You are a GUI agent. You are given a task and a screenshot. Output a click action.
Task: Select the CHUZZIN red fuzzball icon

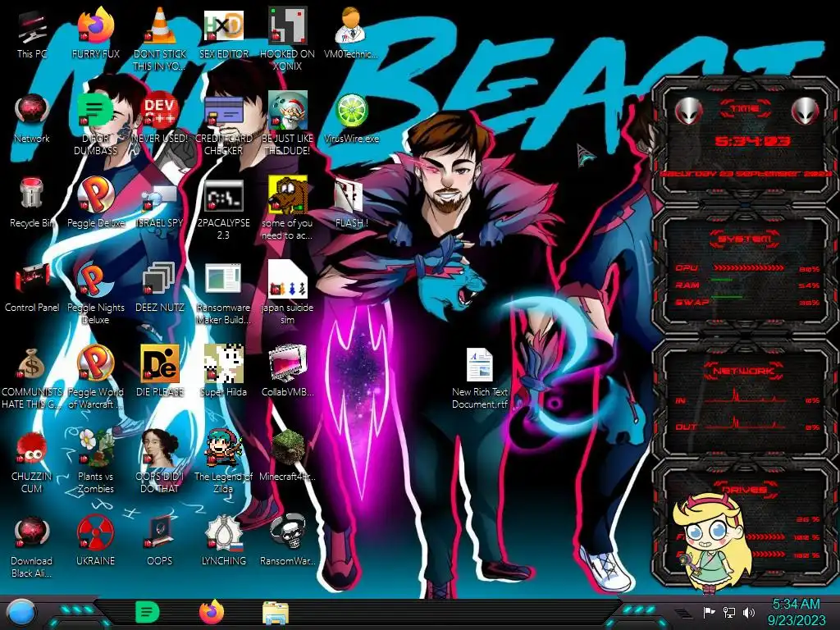32,448
